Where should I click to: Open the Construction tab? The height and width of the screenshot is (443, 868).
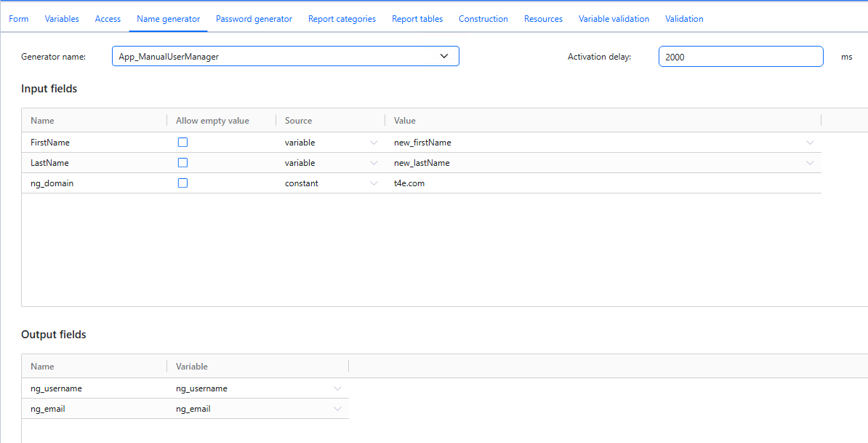[483, 19]
